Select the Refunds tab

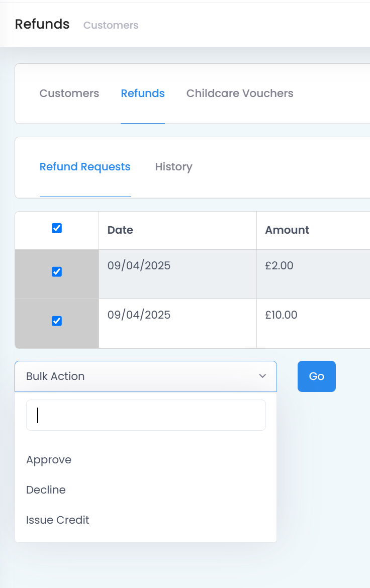(x=143, y=93)
